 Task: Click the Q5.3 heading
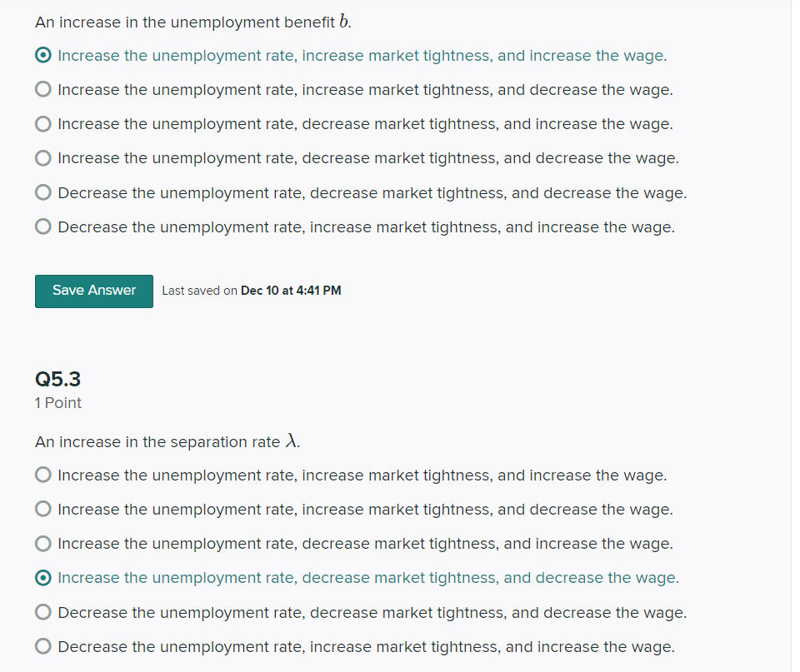point(57,379)
